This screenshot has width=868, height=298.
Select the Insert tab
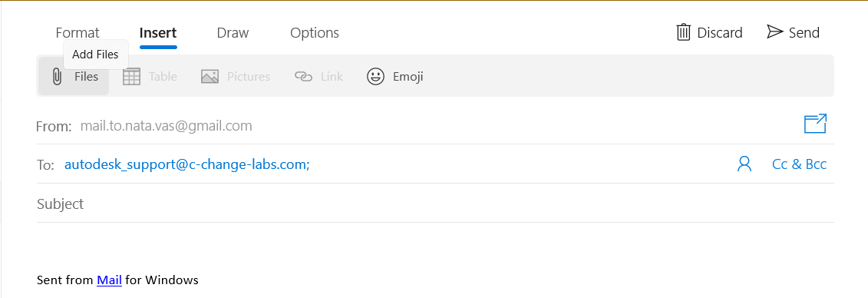pyautogui.click(x=158, y=33)
